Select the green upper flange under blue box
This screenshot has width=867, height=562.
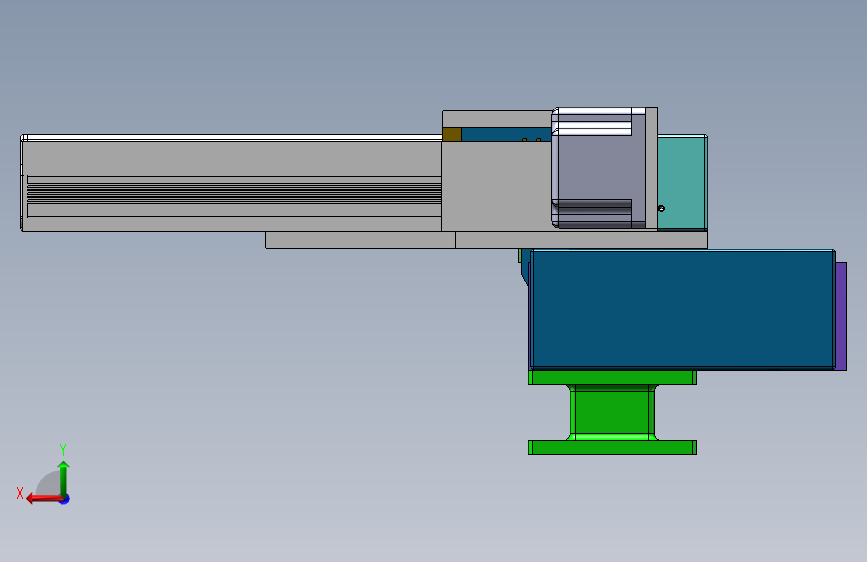click(x=612, y=378)
